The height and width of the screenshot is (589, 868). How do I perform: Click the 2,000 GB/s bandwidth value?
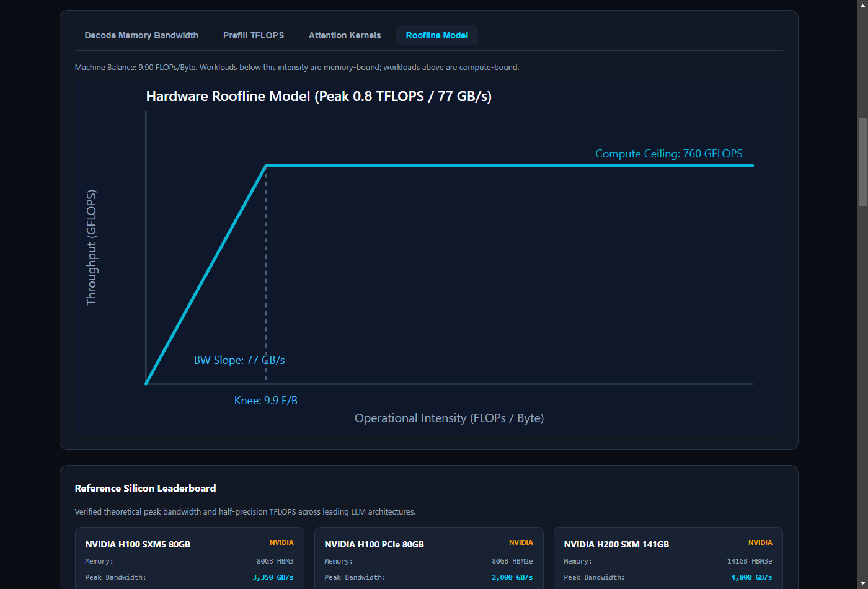pyautogui.click(x=512, y=577)
